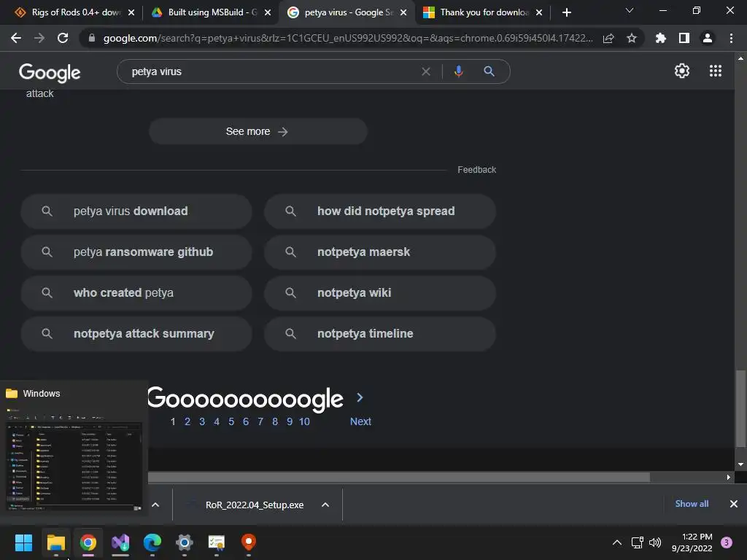Search petya virus download suggestion
Viewport: 747px width, 560px height.
click(x=136, y=211)
